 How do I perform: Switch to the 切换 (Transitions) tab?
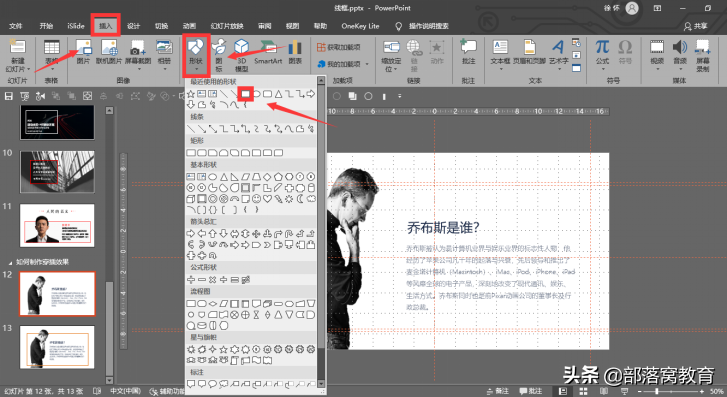tap(161, 26)
